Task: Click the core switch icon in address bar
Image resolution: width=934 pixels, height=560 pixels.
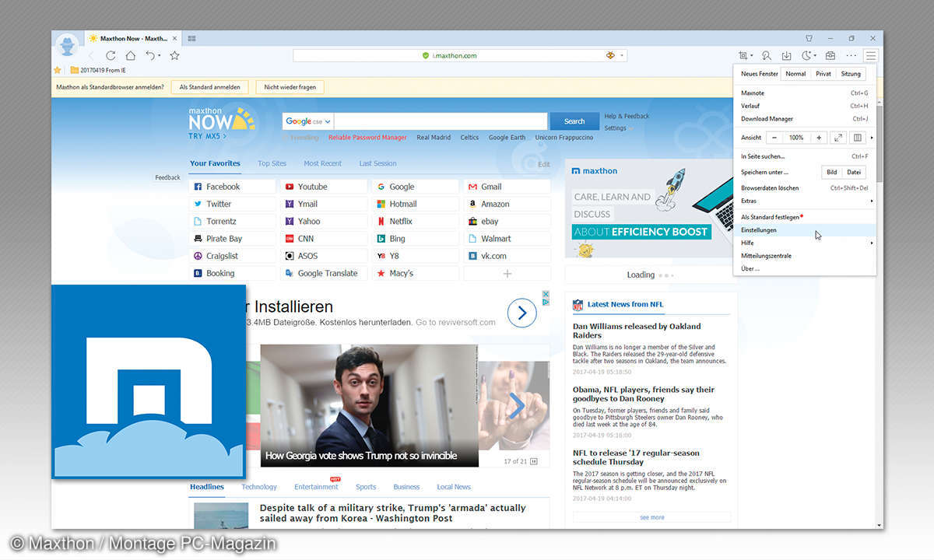Action: click(x=611, y=55)
